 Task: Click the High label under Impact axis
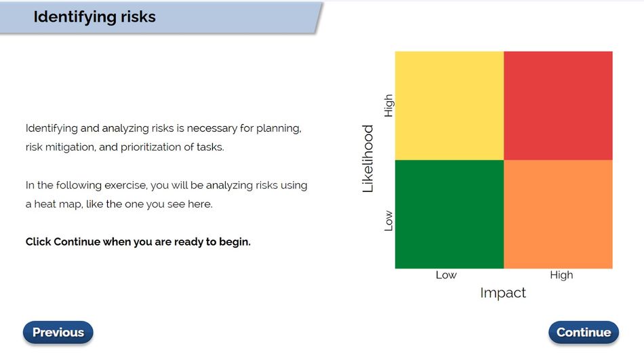tap(561, 275)
